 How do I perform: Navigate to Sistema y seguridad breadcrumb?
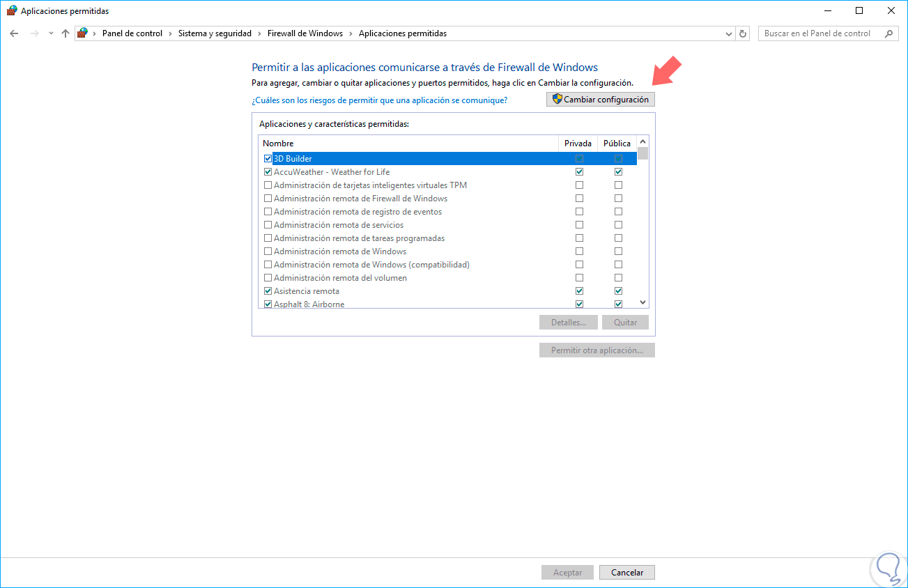tap(215, 33)
